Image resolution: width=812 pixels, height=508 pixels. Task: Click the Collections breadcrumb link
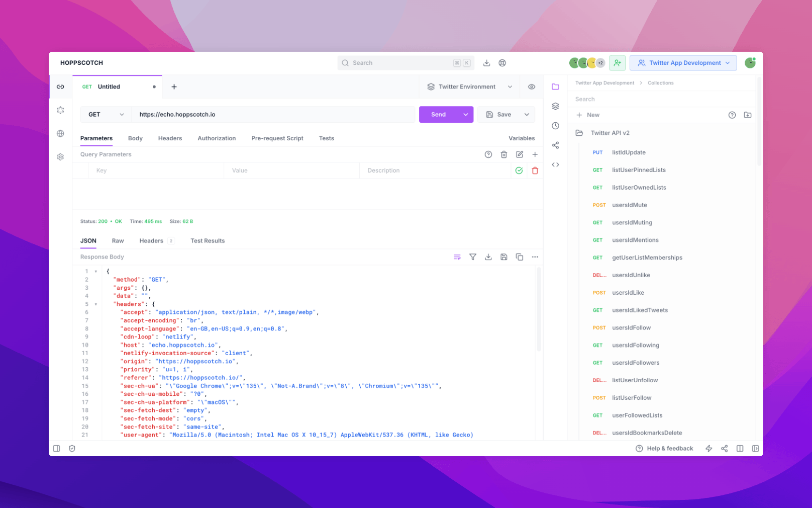[x=660, y=83]
